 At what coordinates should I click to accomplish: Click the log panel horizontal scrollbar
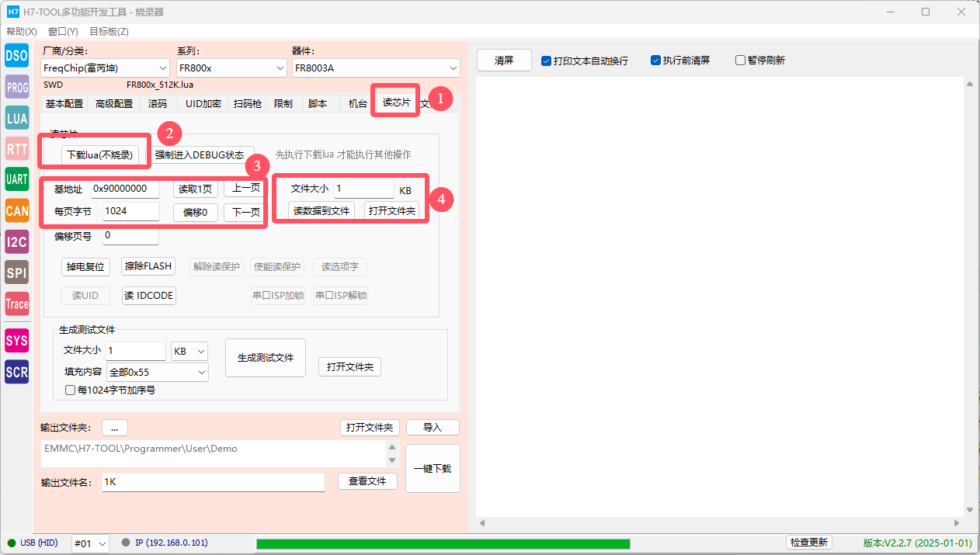pyautogui.click(x=719, y=524)
